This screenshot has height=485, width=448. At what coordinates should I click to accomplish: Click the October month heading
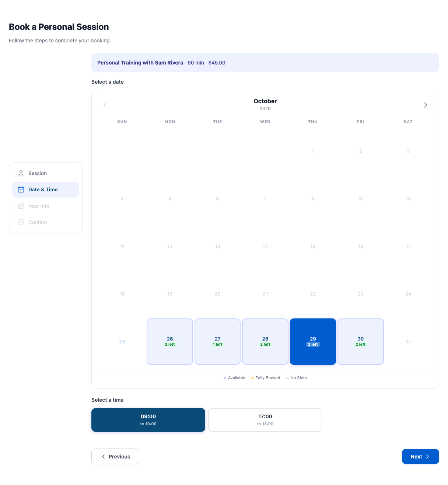pyautogui.click(x=265, y=101)
